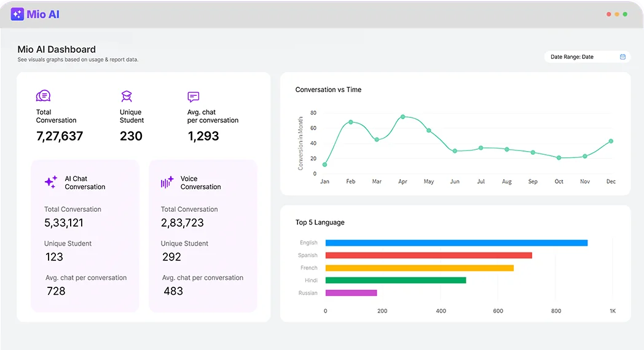This screenshot has width=644, height=350.
Task: Select the Sep data point on chart
Action: pyautogui.click(x=533, y=153)
